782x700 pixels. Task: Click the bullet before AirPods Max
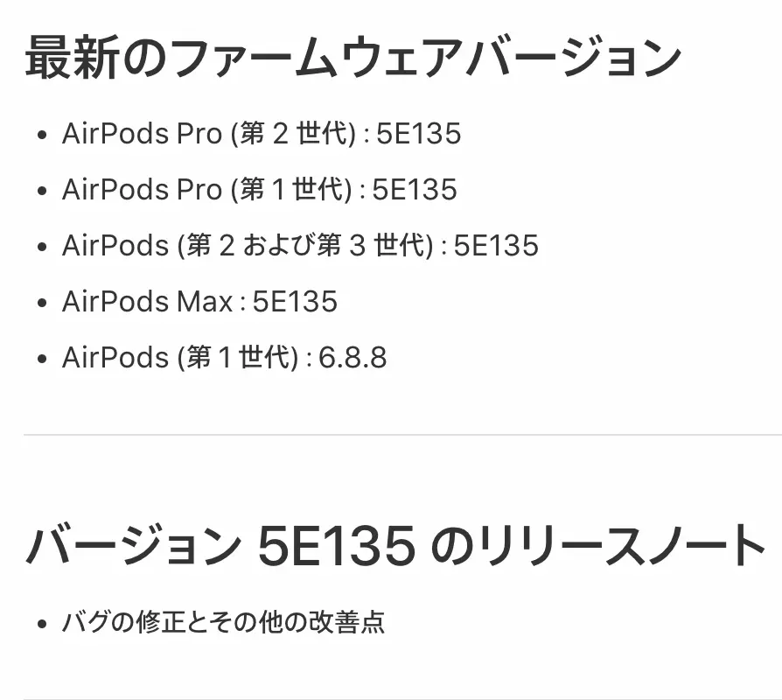42,303
